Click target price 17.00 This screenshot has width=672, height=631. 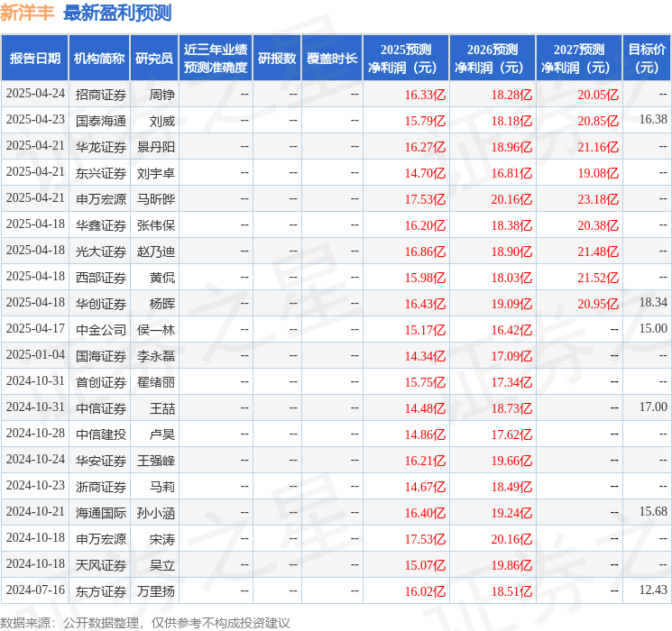653,407
